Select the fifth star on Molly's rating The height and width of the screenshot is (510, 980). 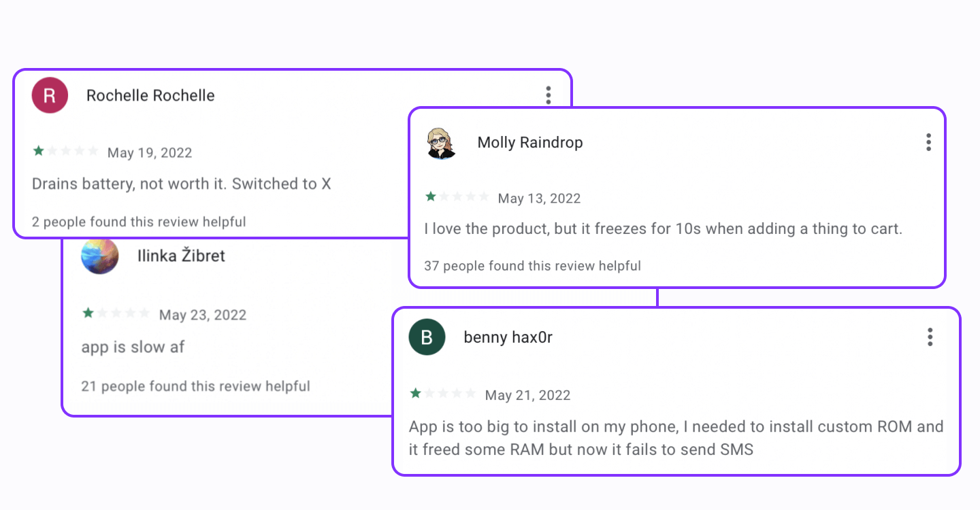(x=485, y=196)
